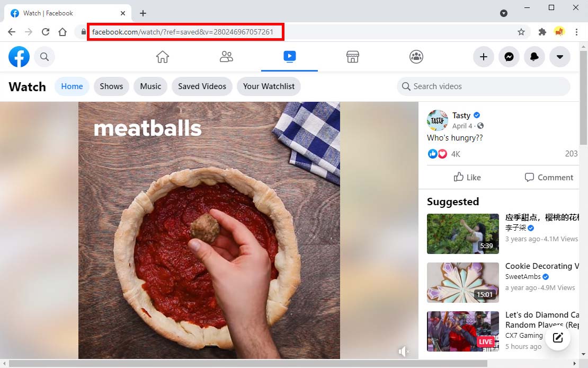588x368 pixels.
Task: Select the Watch video icon
Action: click(x=290, y=56)
